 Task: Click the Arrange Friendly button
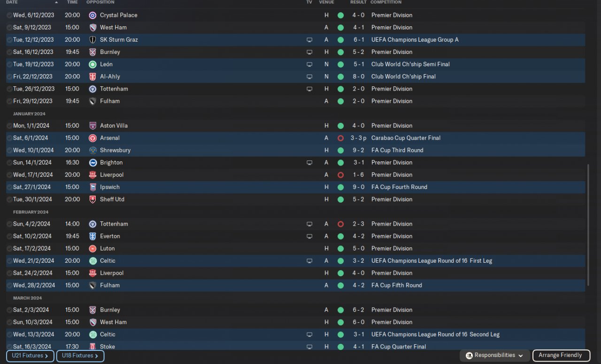coord(561,356)
